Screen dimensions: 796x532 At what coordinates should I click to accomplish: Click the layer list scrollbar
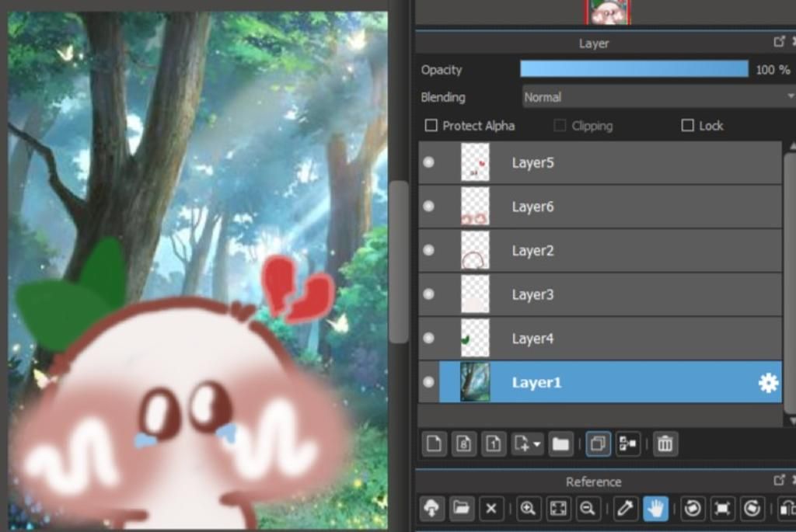click(x=790, y=284)
